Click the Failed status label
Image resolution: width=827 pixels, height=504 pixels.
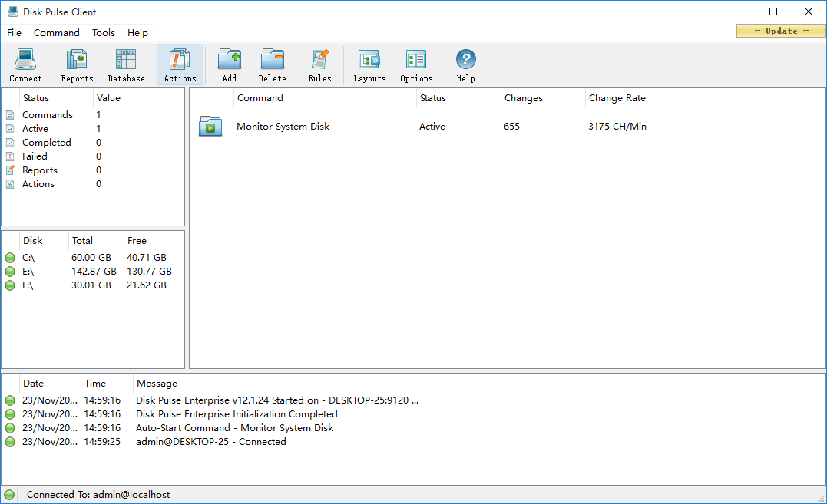click(x=35, y=156)
